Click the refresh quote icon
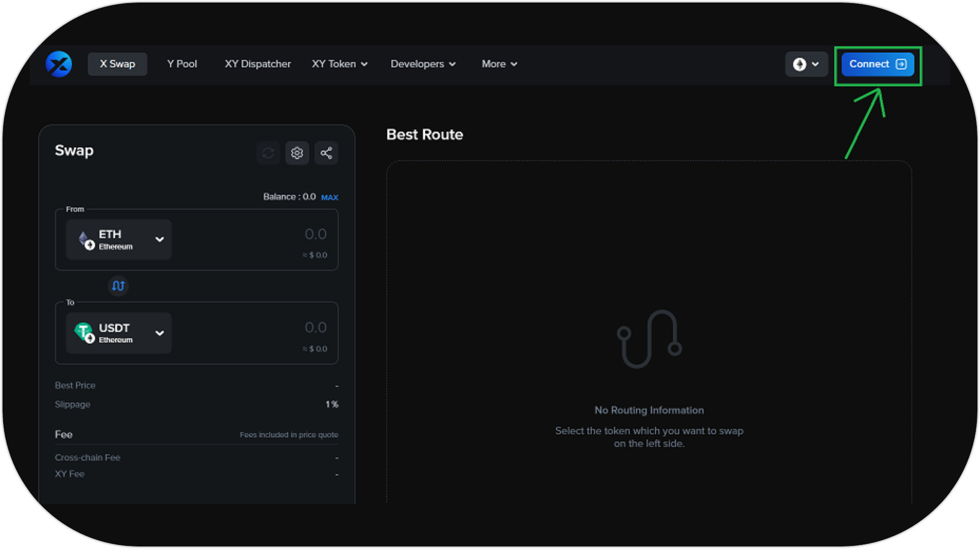The width and height of the screenshot is (980, 549). (x=268, y=153)
